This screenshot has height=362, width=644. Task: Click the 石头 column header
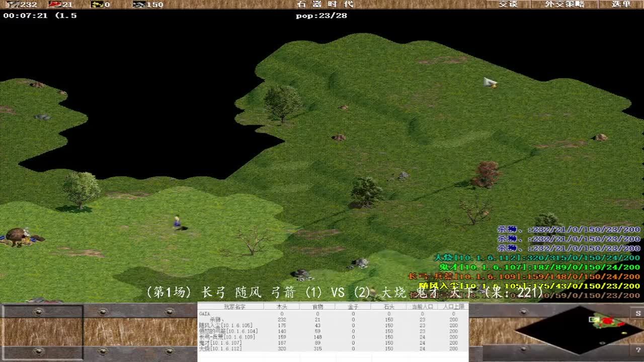[389, 306]
